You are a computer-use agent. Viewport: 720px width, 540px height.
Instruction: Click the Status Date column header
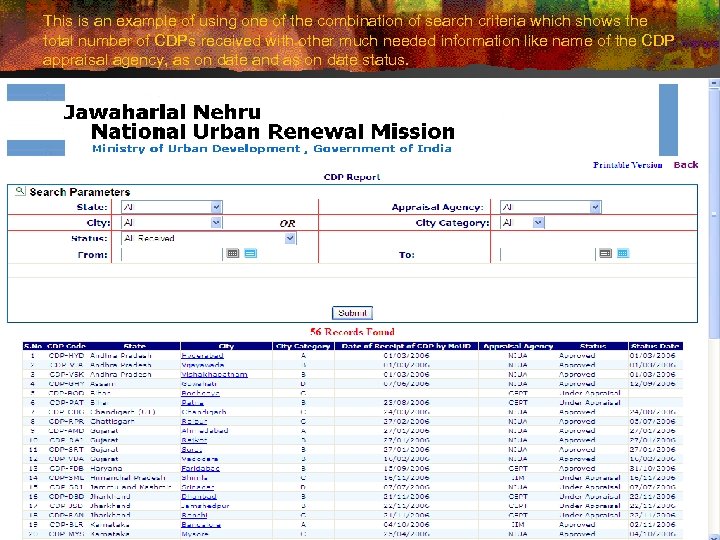(x=655, y=346)
